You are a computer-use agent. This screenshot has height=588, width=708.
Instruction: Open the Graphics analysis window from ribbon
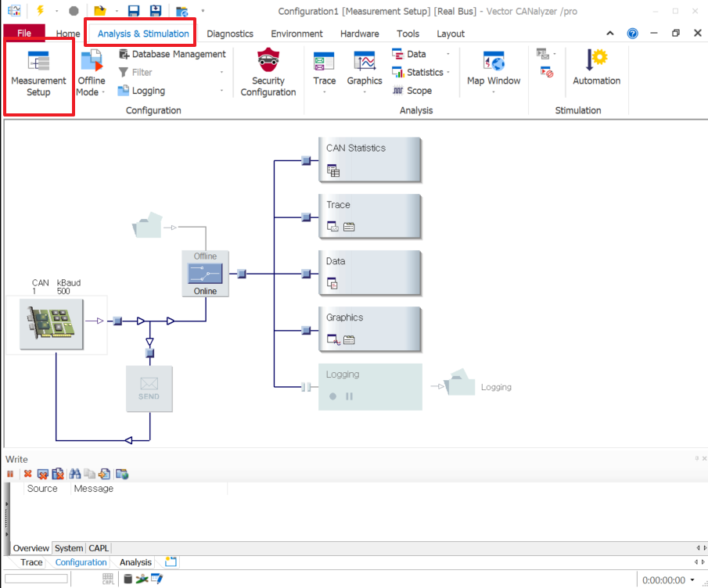[x=365, y=69]
